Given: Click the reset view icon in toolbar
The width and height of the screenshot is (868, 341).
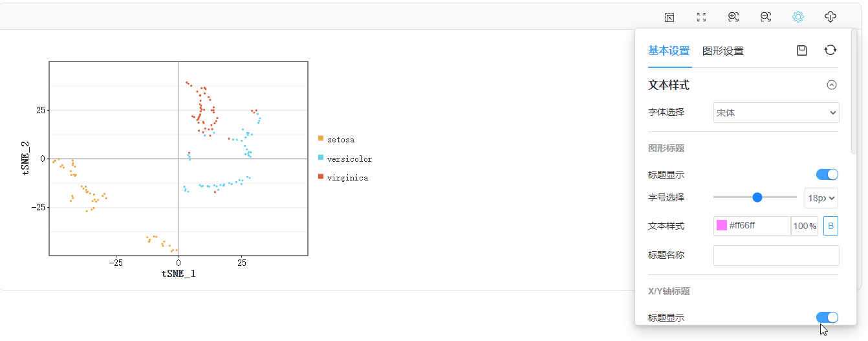Looking at the screenshot, I should (x=669, y=17).
